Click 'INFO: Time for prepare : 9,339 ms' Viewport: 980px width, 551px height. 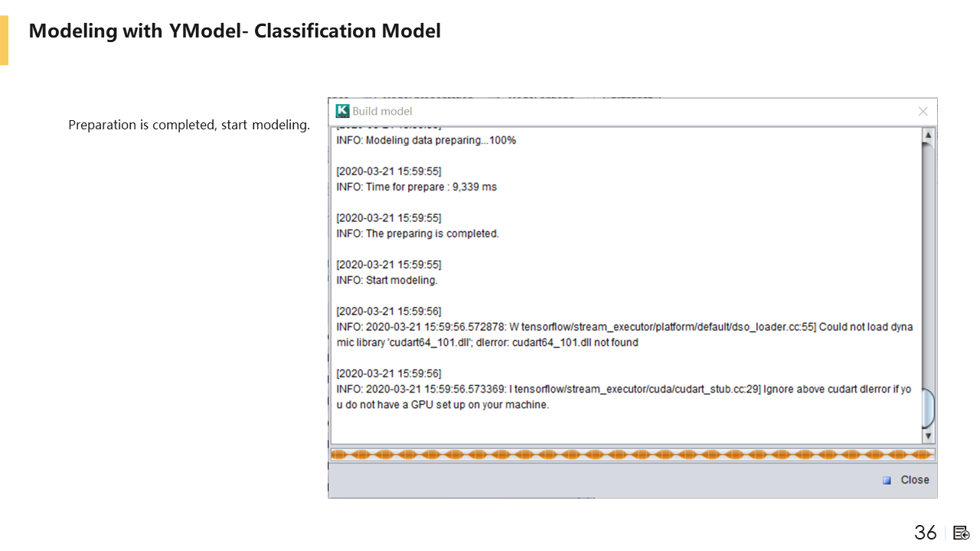416,187
